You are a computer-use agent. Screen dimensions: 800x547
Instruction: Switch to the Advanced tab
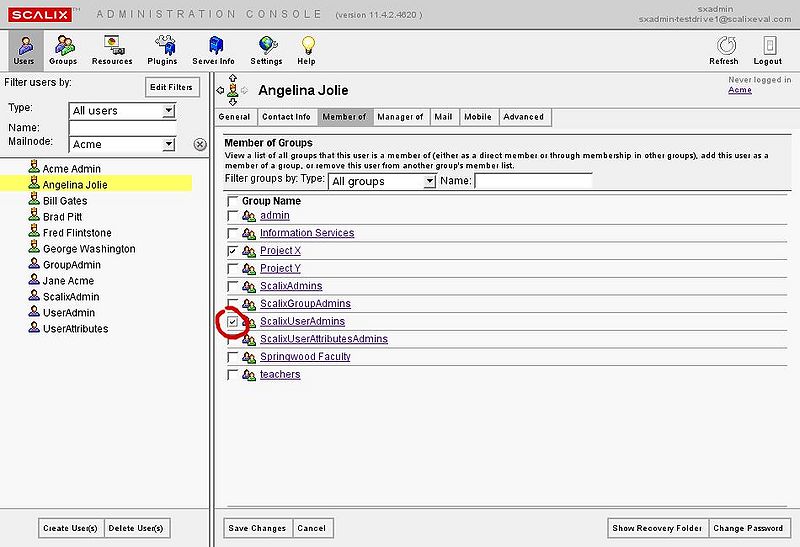click(523, 117)
